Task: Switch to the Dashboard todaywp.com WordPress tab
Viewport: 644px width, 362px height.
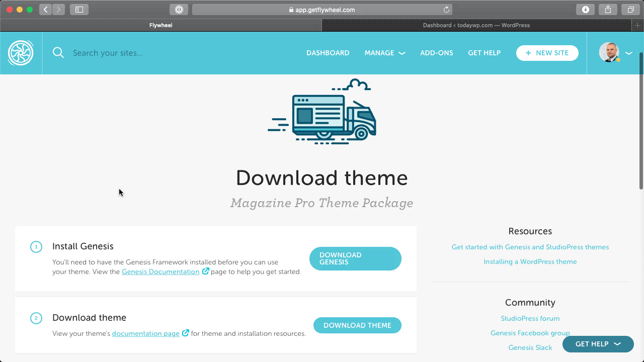Action: (476, 25)
